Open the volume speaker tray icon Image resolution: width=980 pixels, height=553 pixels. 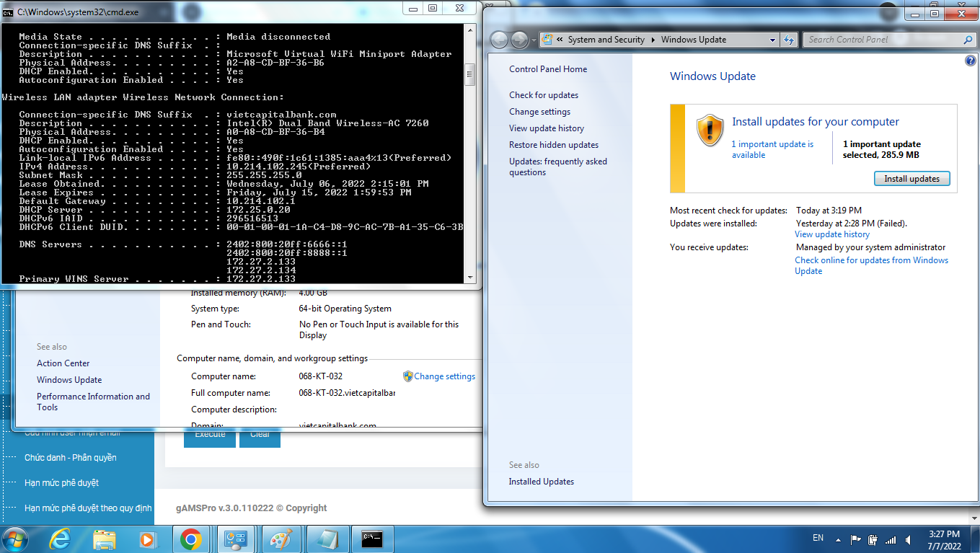click(908, 539)
